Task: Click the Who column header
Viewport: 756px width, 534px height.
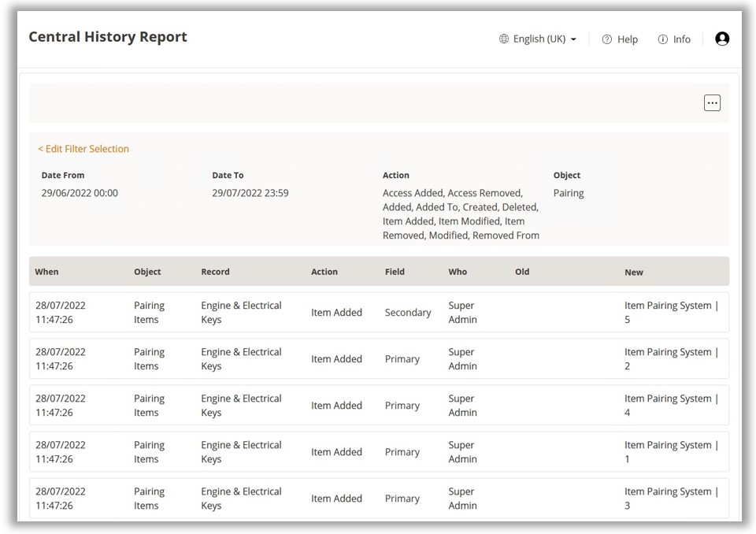Action: 458,272
